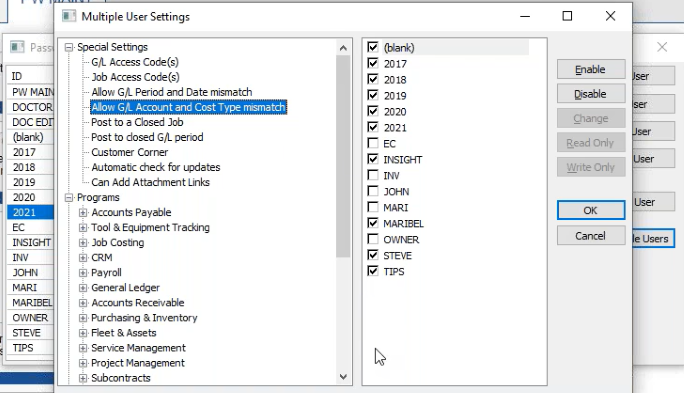Click the Read Only button
The height and width of the screenshot is (393, 684).
tap(591, 143)
